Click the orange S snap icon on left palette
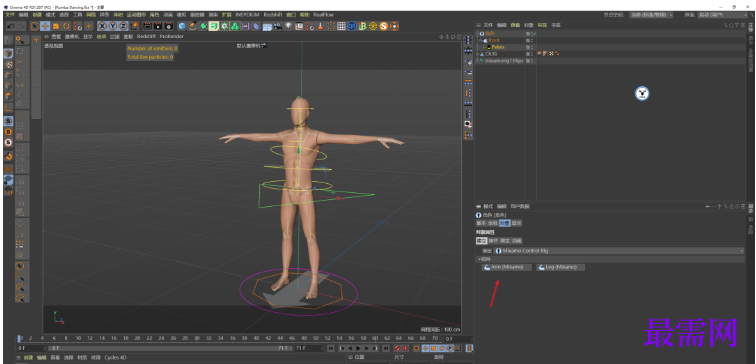This screenshot has height=364, width=756. (x=8, y=132)
